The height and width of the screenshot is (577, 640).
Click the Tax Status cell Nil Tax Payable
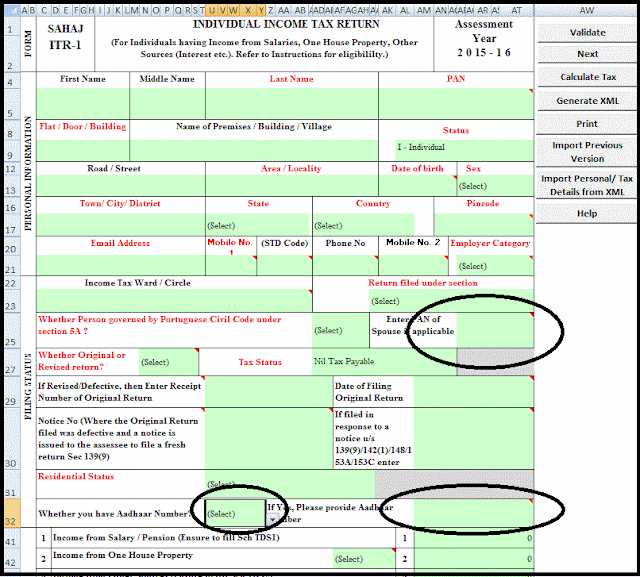(x=384, y=362)
